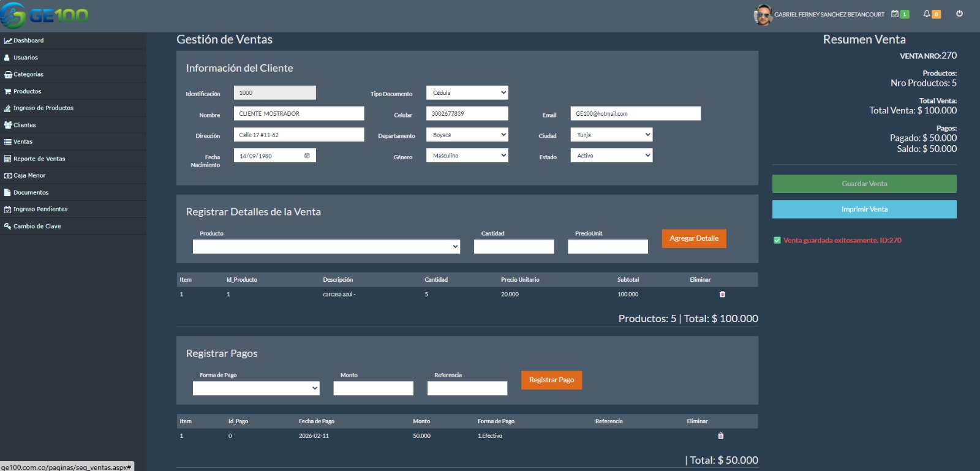Select Ingreso de Productos in sidebar
This screenshot has width=980, height=471.
tap(43, 108)
